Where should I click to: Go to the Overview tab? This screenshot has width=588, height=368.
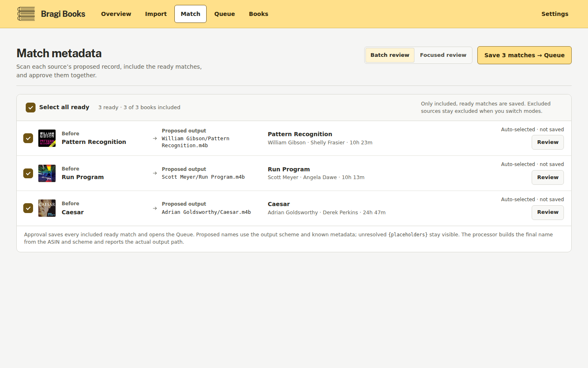116,14
